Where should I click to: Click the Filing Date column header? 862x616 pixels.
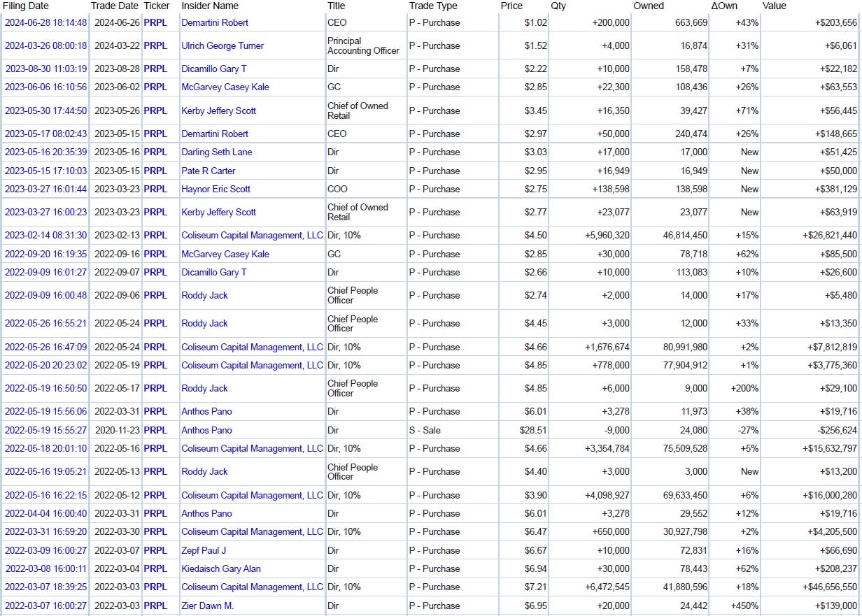(x=25, y=6)
